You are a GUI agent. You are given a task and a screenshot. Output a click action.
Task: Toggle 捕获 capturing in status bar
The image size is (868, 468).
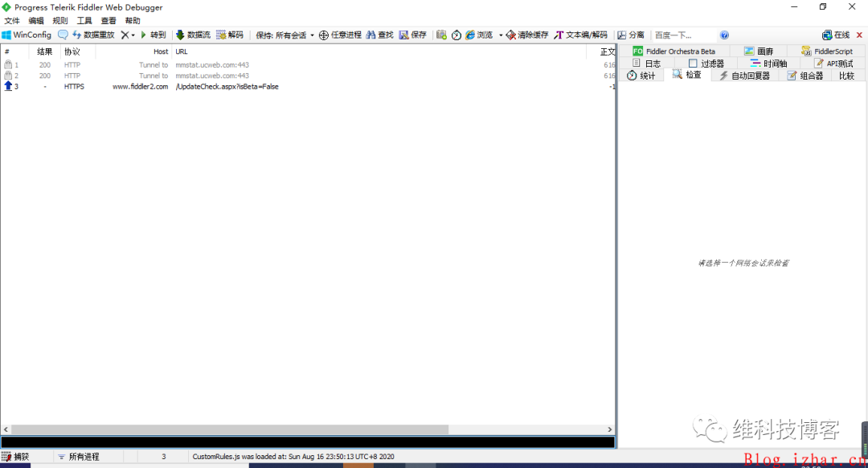coord(15,457)
